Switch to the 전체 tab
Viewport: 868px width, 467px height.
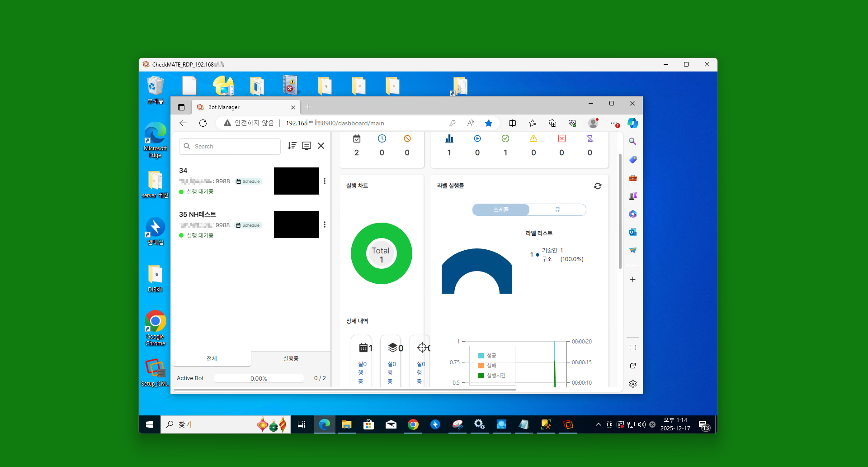click(212, 358)
